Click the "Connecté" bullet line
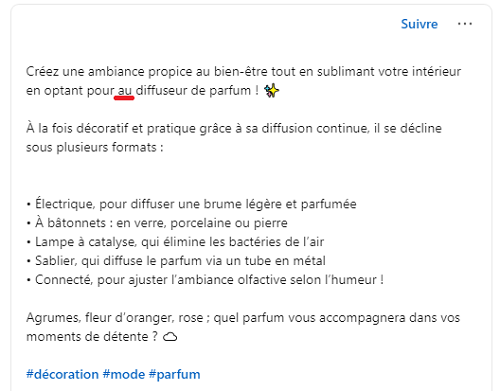The image size is (500, 391). point(205,280)
